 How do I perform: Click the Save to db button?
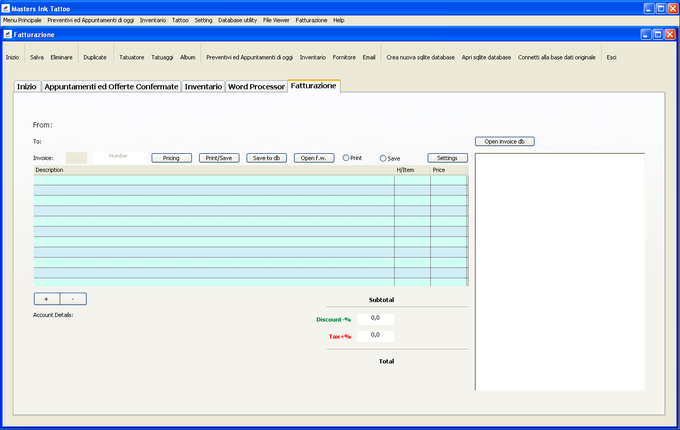266,158
